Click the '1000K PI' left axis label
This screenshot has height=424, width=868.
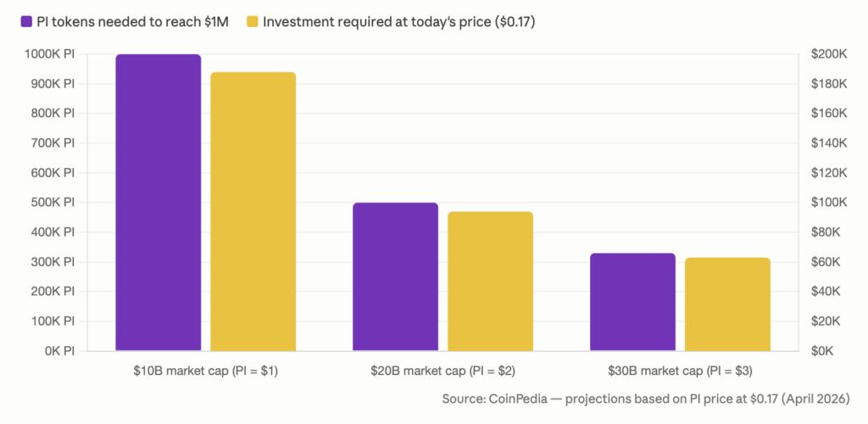[51, 54]
